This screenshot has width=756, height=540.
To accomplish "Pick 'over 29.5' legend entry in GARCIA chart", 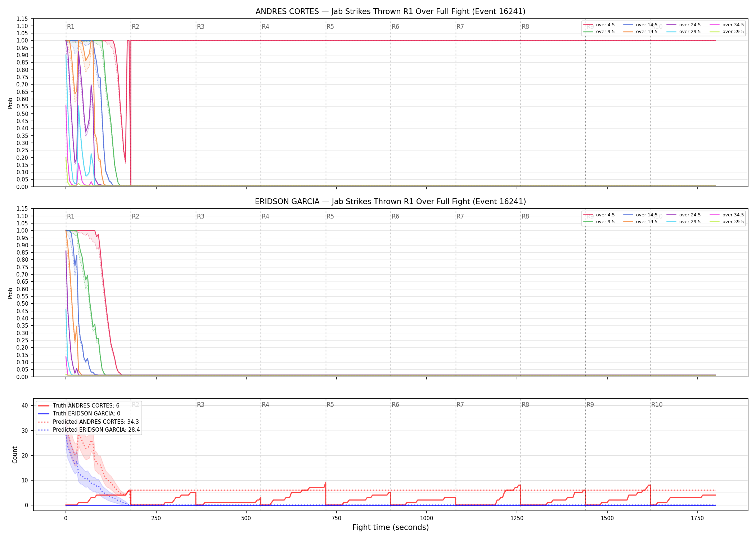I will (x=683, y=222).
